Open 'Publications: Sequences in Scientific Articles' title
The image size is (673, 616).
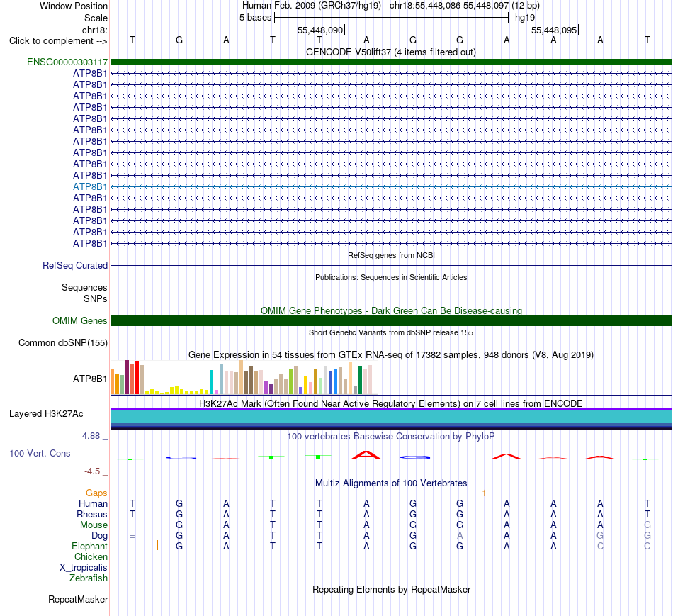391,277
